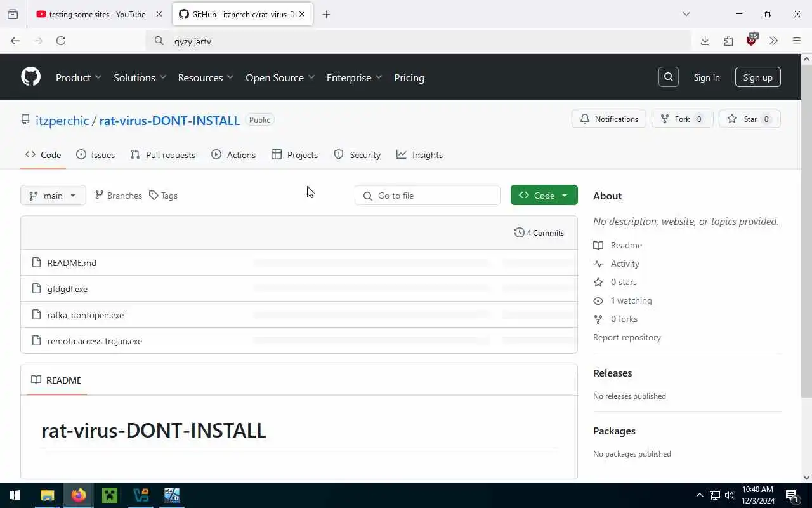This screenshot has height=508, width=812.
Task: Open browser downloads icon
Action: point(705,41)
